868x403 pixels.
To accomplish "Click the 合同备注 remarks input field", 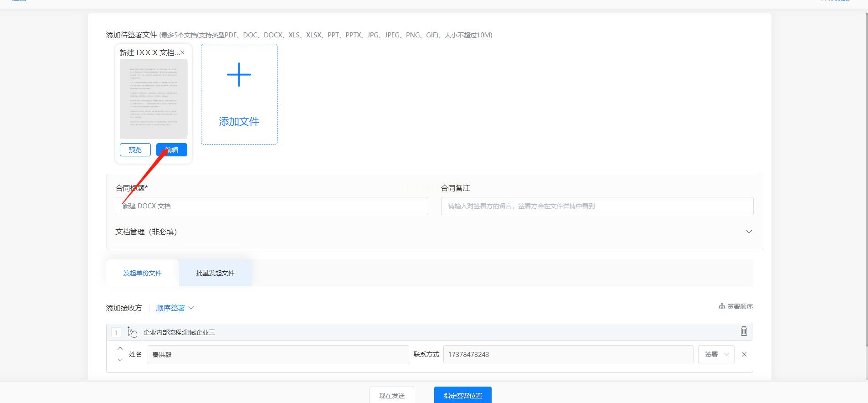I will click(597, 206).
